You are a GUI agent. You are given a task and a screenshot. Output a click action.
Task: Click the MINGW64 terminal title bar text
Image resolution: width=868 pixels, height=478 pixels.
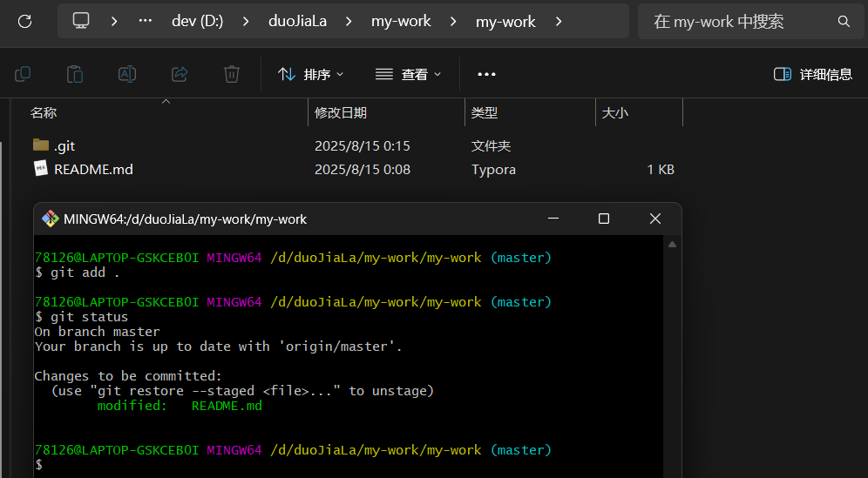pos(185,219)
